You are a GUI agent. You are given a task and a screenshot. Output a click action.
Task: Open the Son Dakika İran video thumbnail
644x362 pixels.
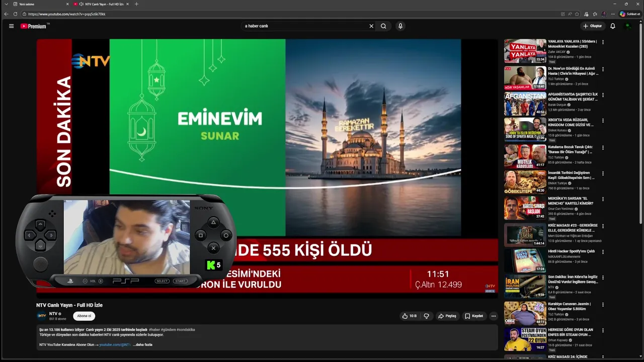(x=525, y=287)
